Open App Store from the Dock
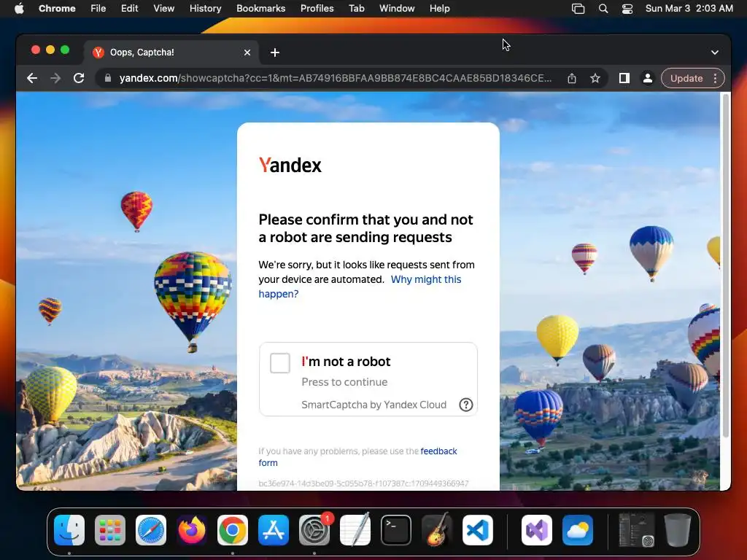Screen dimensions: 747x560 (x=274, y=530)
